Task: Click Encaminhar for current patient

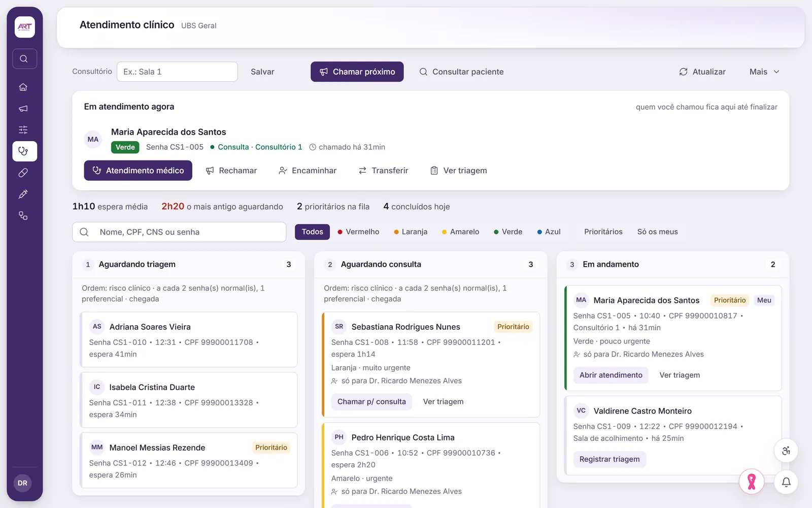Action: [308, 171]
